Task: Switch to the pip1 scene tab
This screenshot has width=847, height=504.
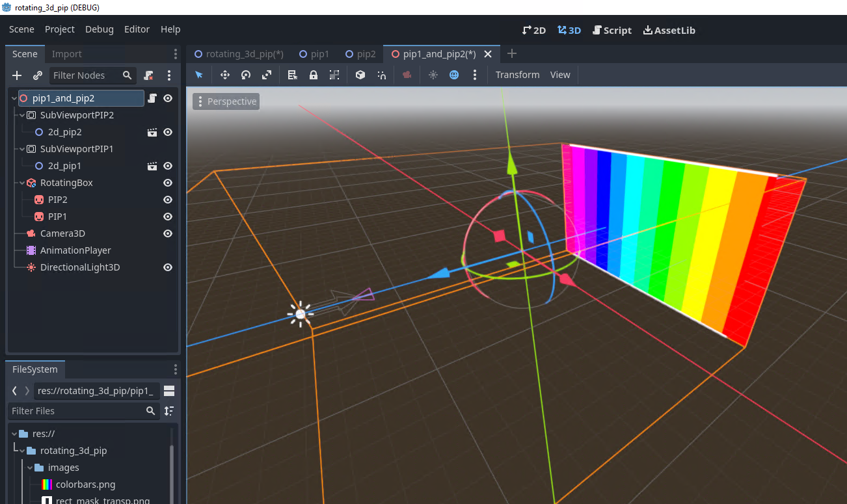Action: click(314, 54)
